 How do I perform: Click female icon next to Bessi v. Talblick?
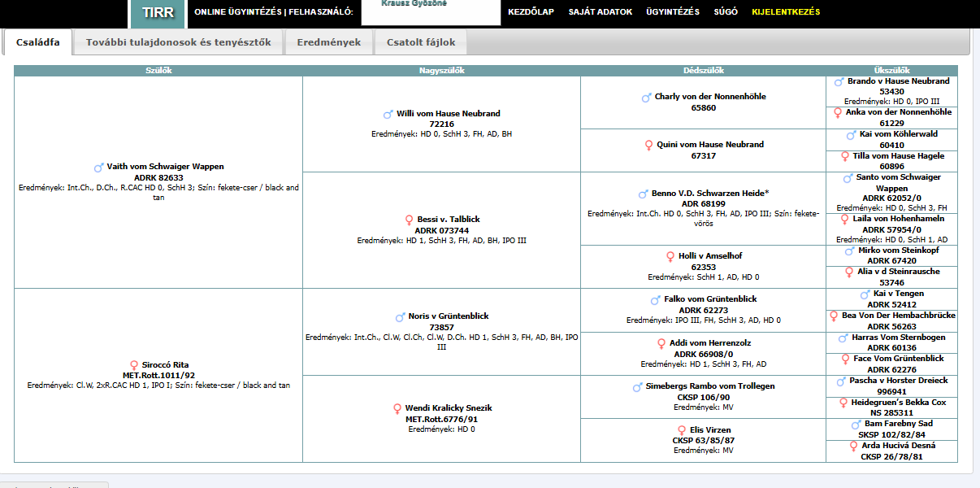(409, 220)
